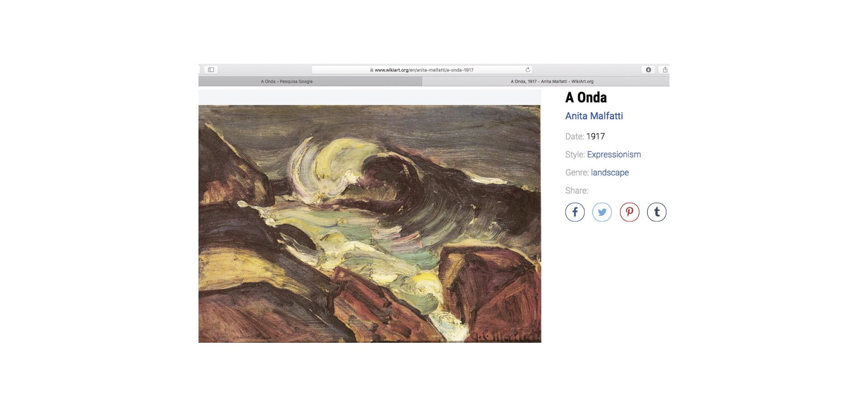868x407 pixels.
Task: Share painting on Twitter
Action: coord(602,212)
